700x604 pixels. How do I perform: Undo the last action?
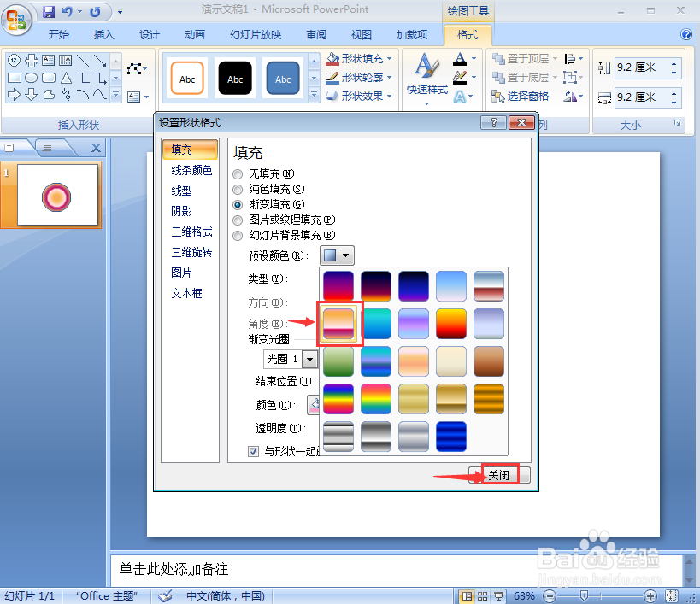[68, 11]
